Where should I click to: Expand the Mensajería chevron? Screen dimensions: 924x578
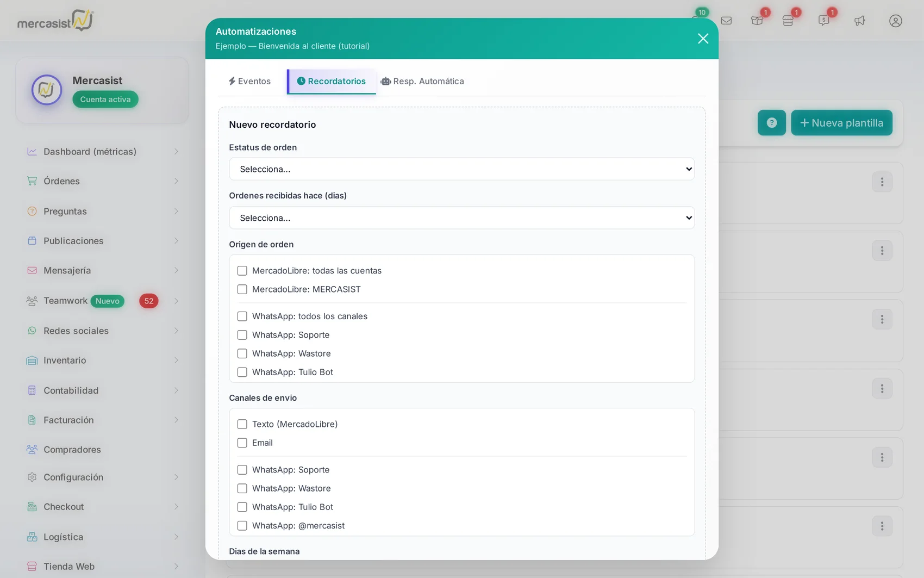(176, 270)
